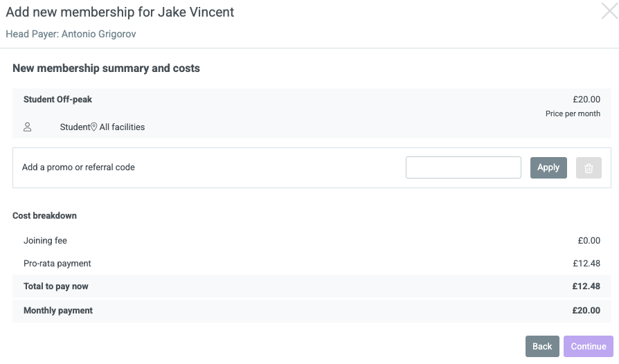Click the All facilities label
This screenshot has width=619, height=364.
click(x=122, y=127)
